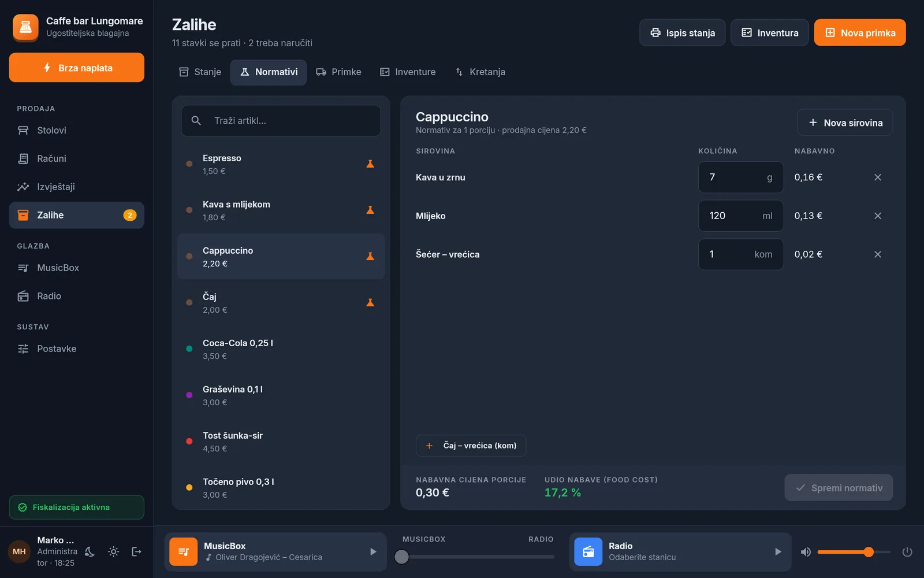Switch to light mode with the sun icon

tap(114, 552)
